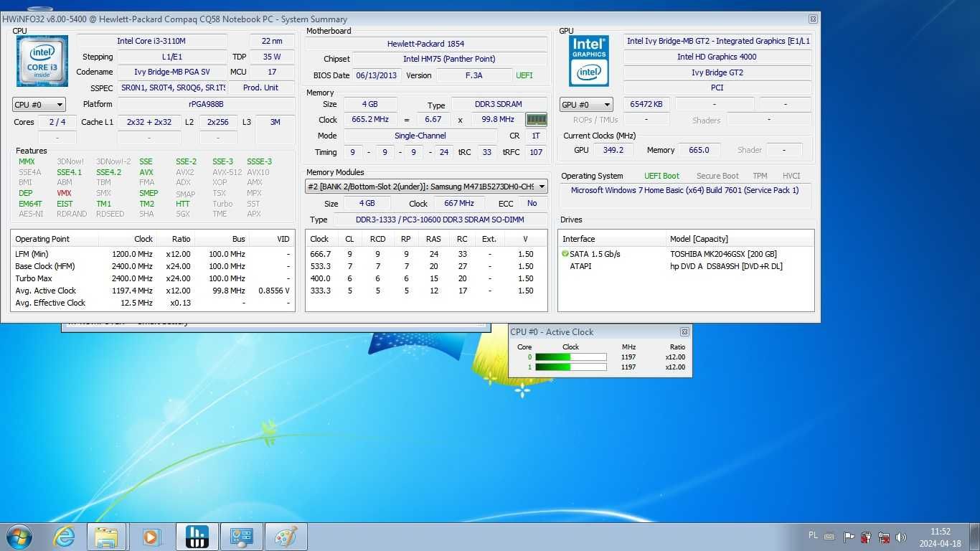
Task: Click the memory module chip icon
Action: pos(536,120)
